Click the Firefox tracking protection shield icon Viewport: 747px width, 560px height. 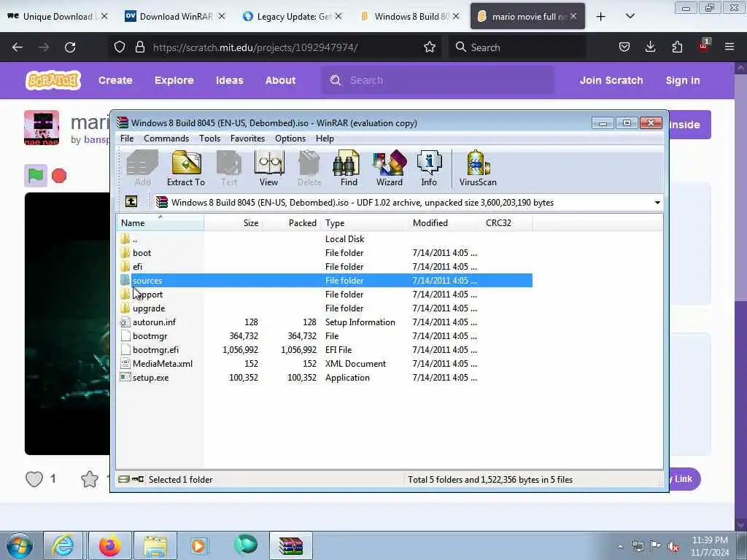[120, 47]
